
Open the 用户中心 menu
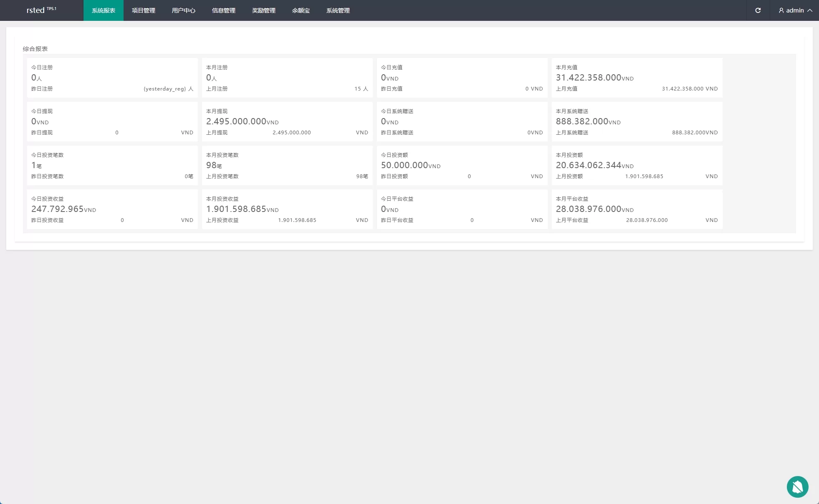pyautogui.click(x=184, y=10)
